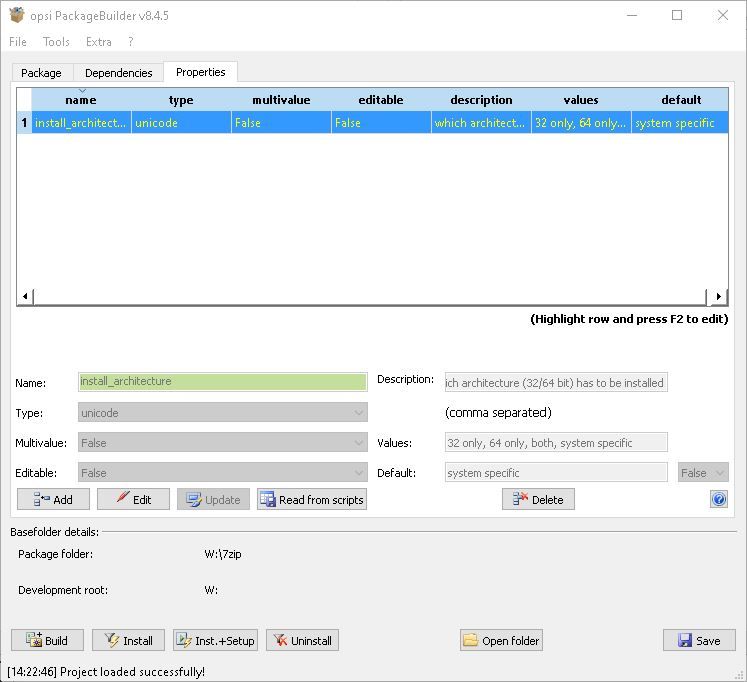Viewport: 747px width, 682px height.
Task: Open the File menu
Action: point(18,42)
